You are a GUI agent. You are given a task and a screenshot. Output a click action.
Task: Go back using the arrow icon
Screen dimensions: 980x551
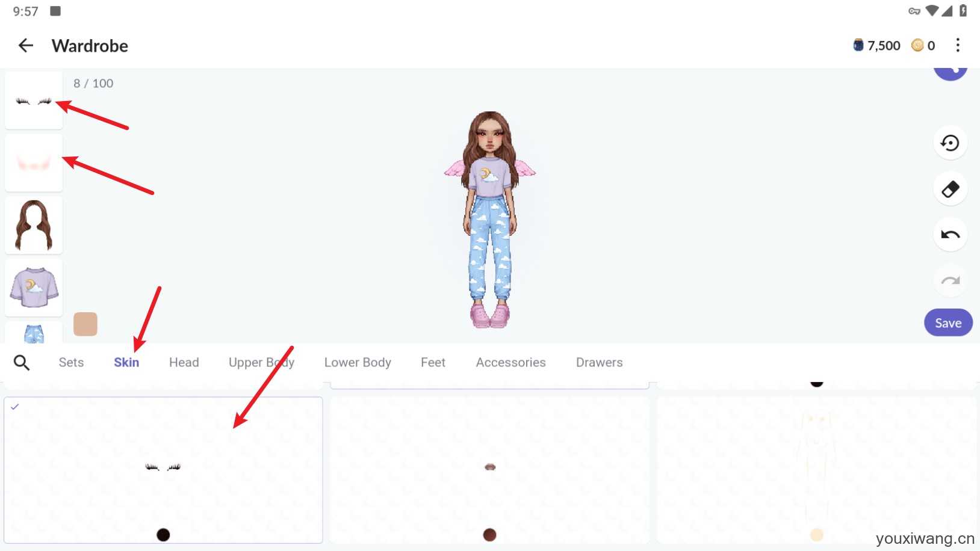26,46
